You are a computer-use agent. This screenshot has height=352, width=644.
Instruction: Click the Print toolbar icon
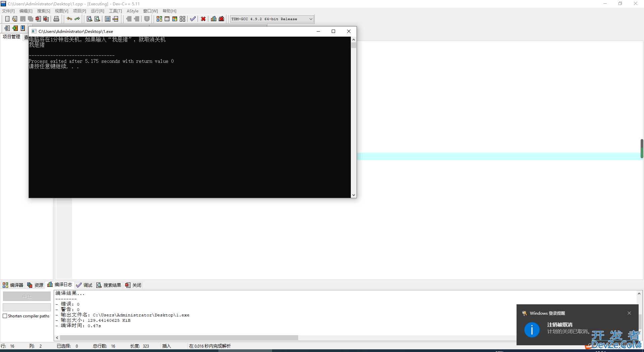click(x=56, y=19)
